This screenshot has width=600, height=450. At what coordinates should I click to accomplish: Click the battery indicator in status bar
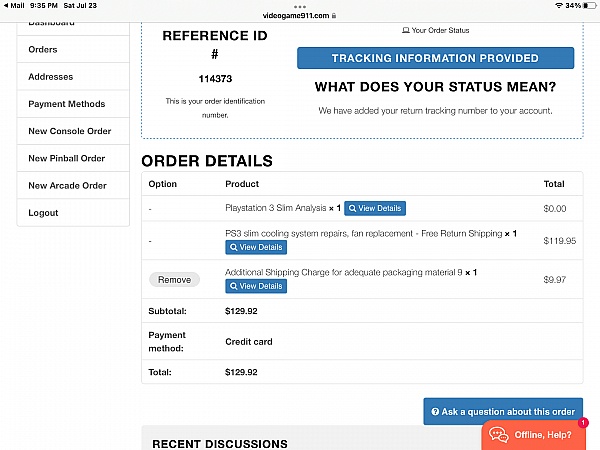[588, 6]
